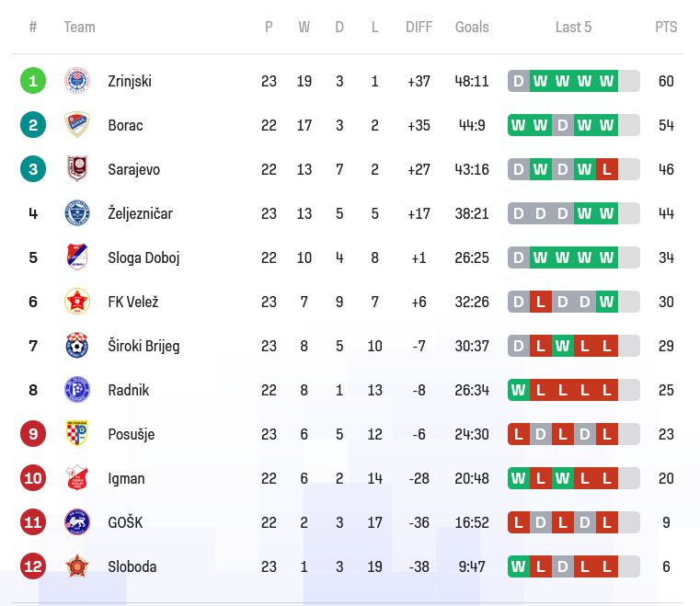Click the Goals column header
The image size is (700, 606).
[472, 28]
